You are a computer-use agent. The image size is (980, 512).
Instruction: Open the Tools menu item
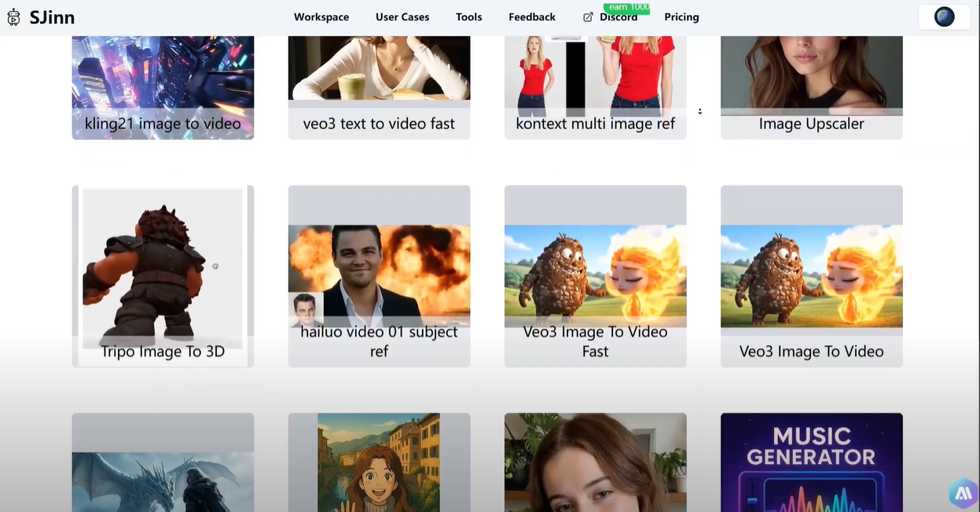(x=469, y=17)
